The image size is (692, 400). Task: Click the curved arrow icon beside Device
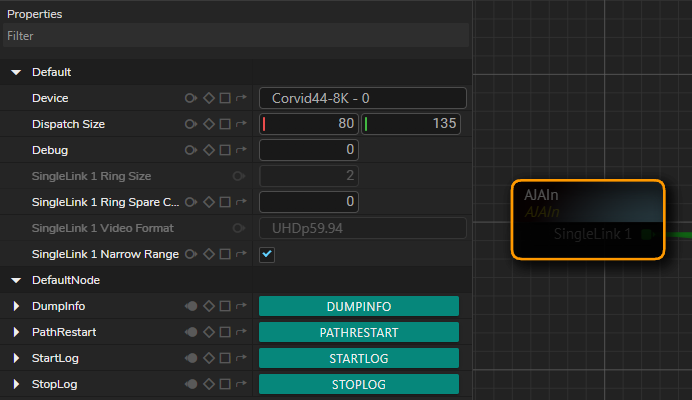pos(241,98)
